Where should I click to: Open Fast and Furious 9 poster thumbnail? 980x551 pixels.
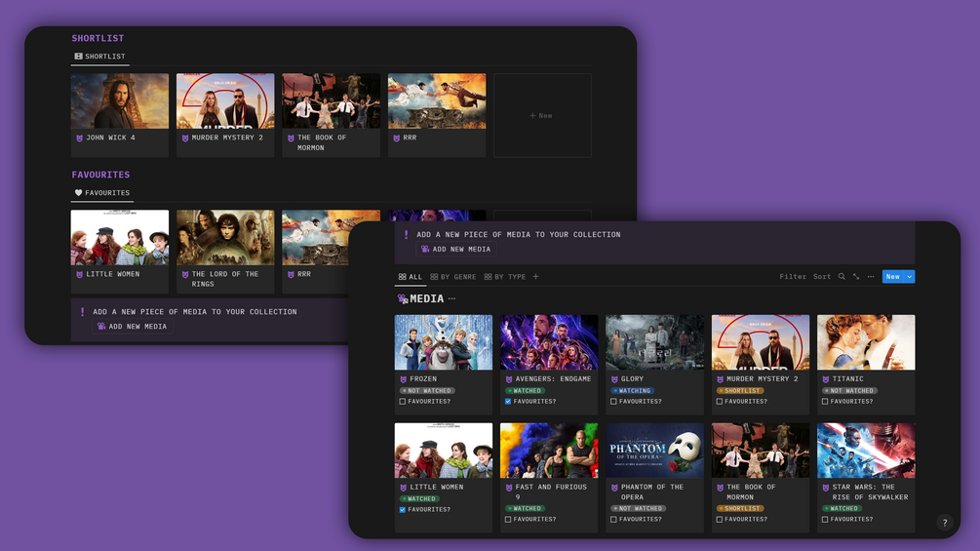tap(549, 451)
